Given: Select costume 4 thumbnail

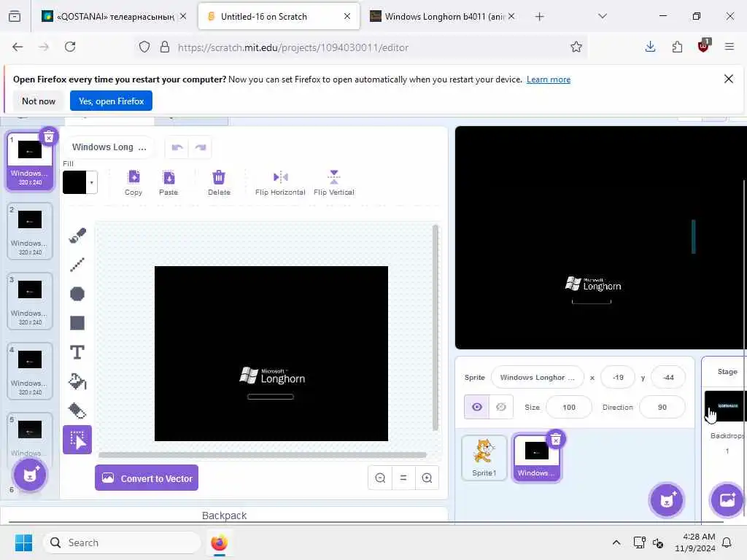Looking at the screenshot, I should (29, 371).
